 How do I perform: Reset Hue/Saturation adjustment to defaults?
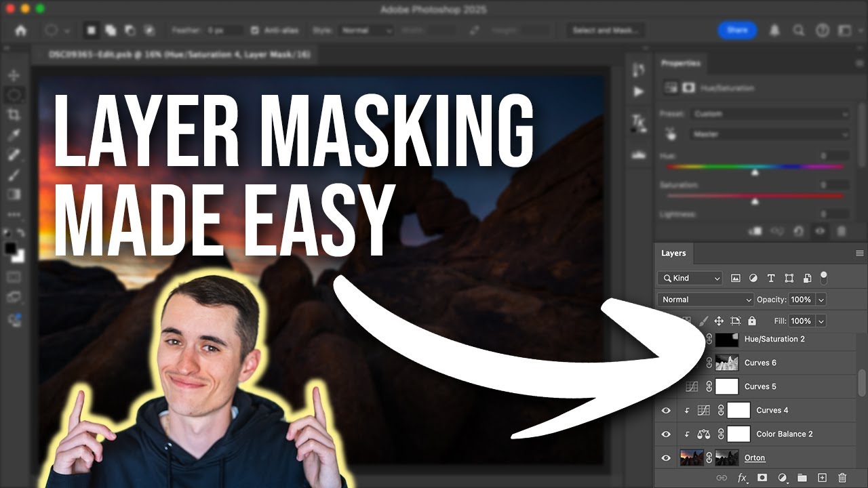coord(798,231)
